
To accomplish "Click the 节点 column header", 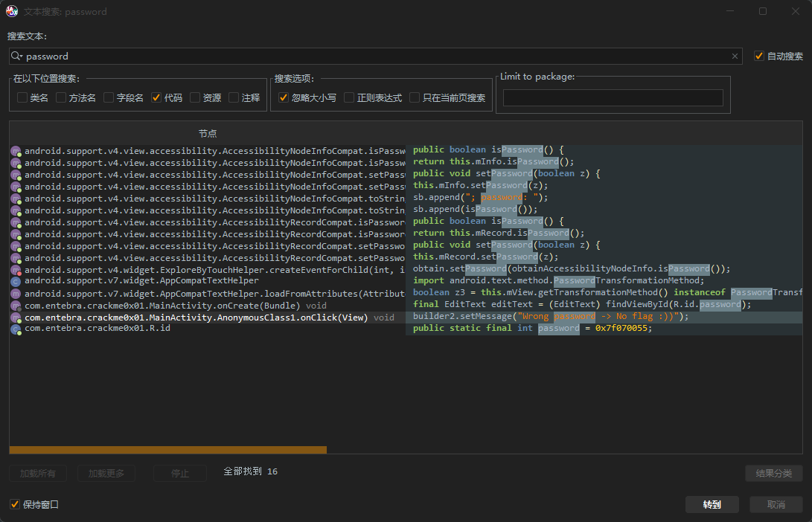I will pyautogui.click(x=208, y=134).
